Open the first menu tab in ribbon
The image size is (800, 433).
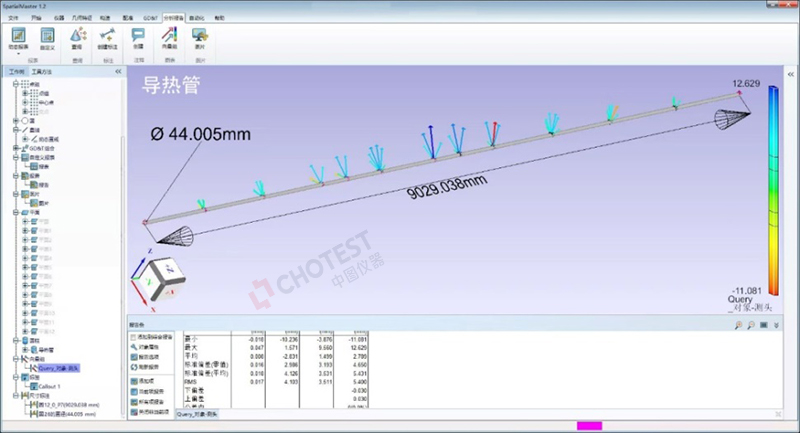click(13, 18)
